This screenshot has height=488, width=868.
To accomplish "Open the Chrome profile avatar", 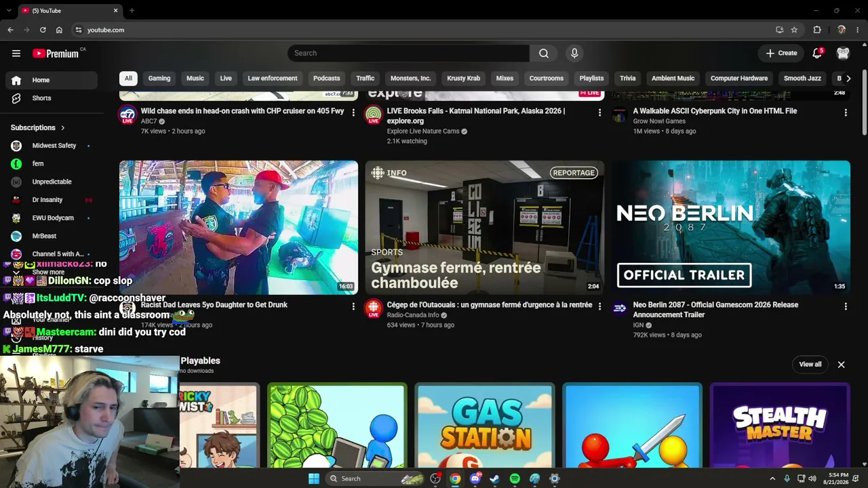I will [x=842, y=30].
